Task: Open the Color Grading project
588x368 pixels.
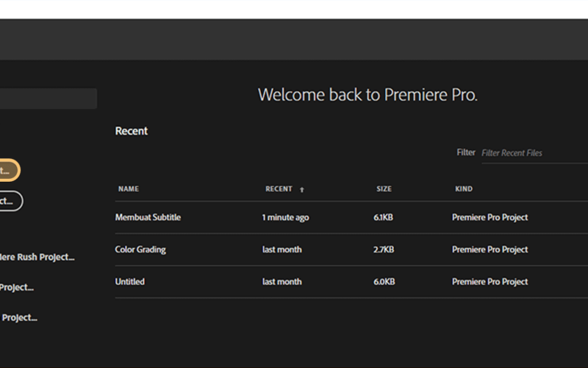Action: (140, 250)
